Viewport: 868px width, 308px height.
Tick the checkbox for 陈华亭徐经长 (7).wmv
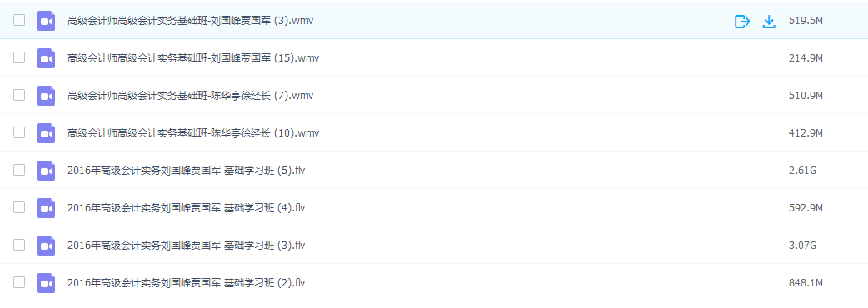(19, 95)
